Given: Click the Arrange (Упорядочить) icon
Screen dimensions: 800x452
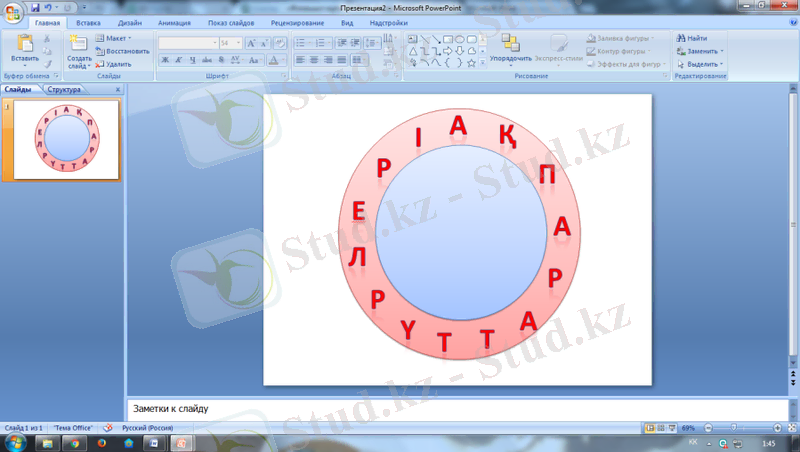Looking at the screenshot, I should tap(510, 43).
